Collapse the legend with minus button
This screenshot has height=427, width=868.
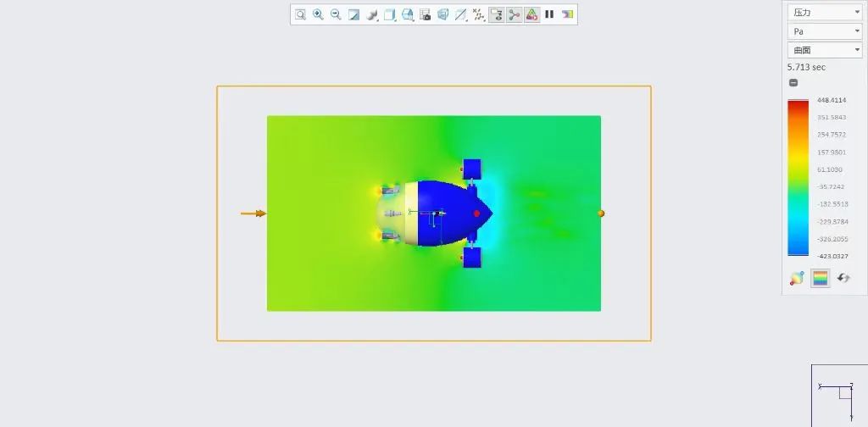pyautogui.click(x=793, y=82)
